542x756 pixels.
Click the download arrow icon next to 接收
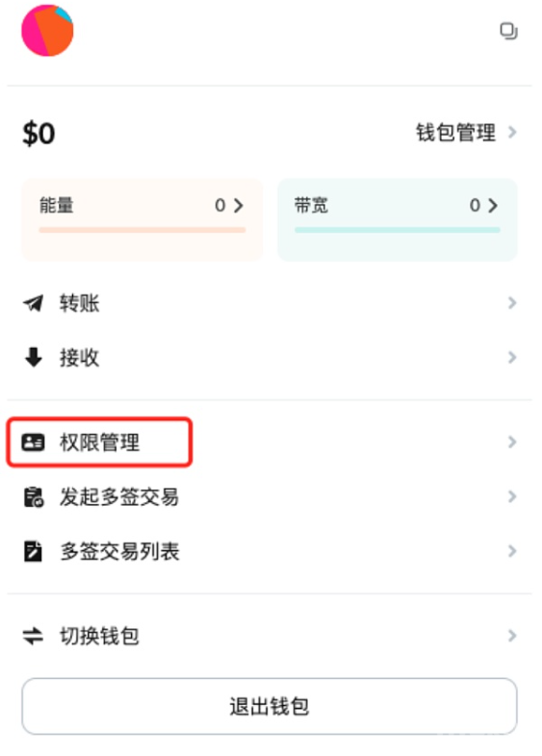pyautogui.click(x=34, y=358)
